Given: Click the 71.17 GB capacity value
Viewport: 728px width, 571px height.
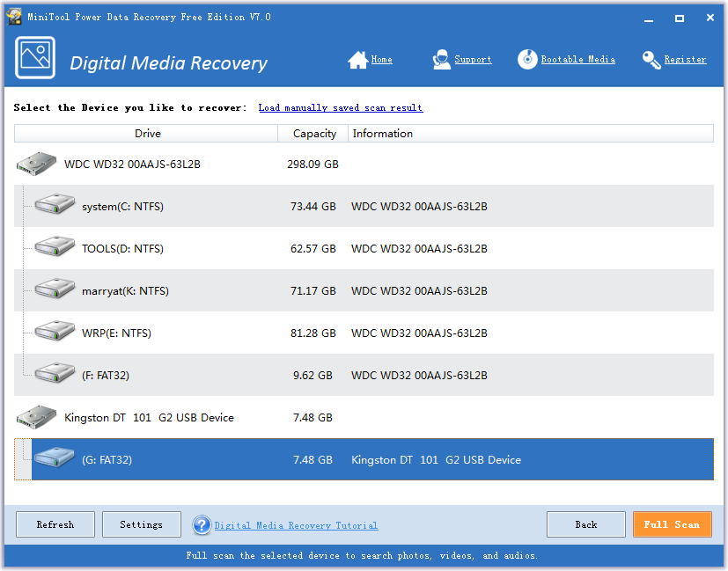Looking at the screenshot, I should tap(313, 291).
